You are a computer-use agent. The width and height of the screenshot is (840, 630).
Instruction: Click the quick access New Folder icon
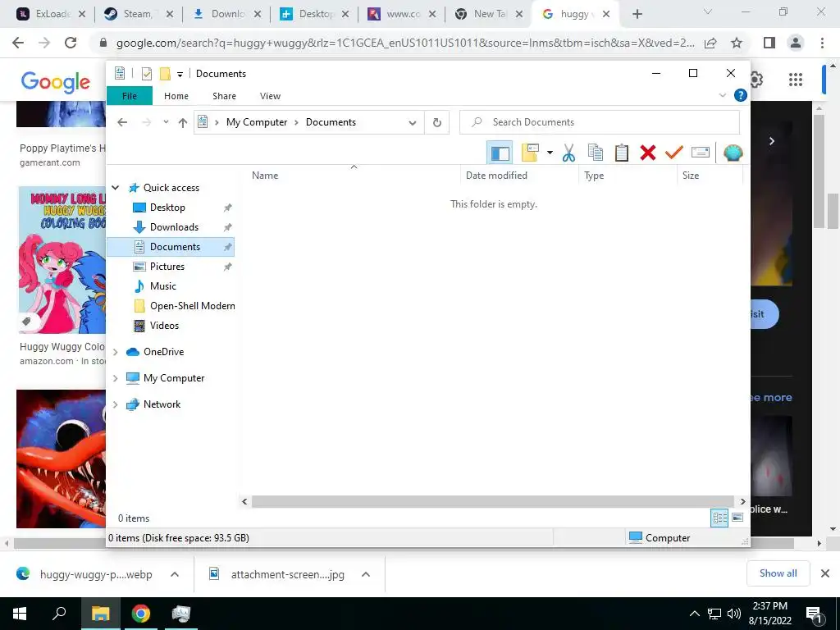tap(165, 73)
